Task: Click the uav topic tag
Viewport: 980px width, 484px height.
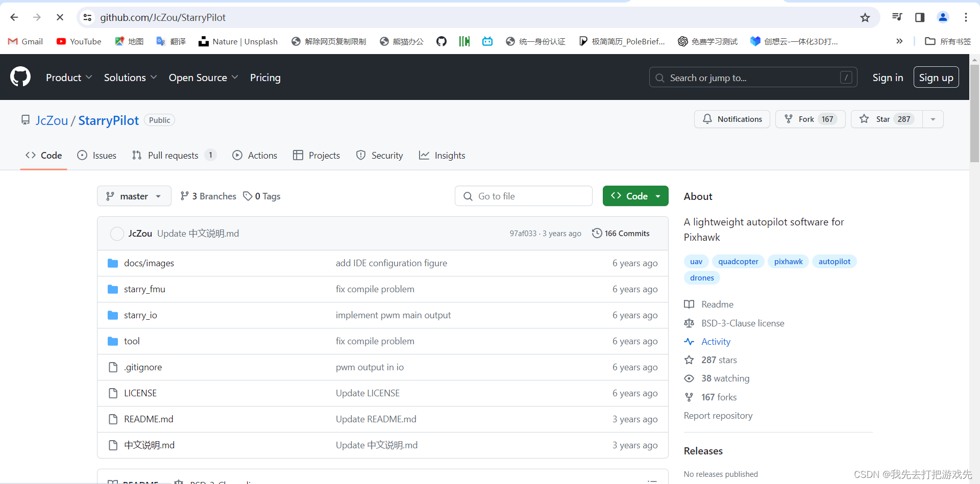Action: [x=696, y=262]
